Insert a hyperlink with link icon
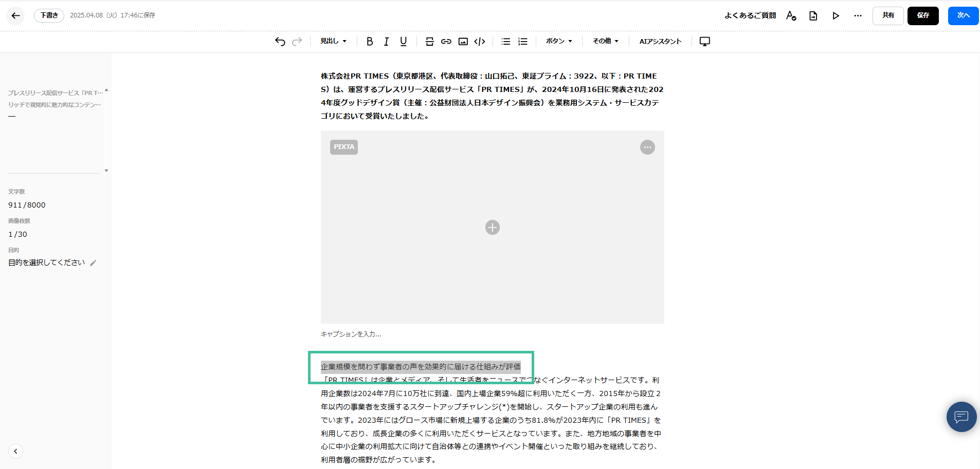This screenshot has height=469, width=980. 446,42
